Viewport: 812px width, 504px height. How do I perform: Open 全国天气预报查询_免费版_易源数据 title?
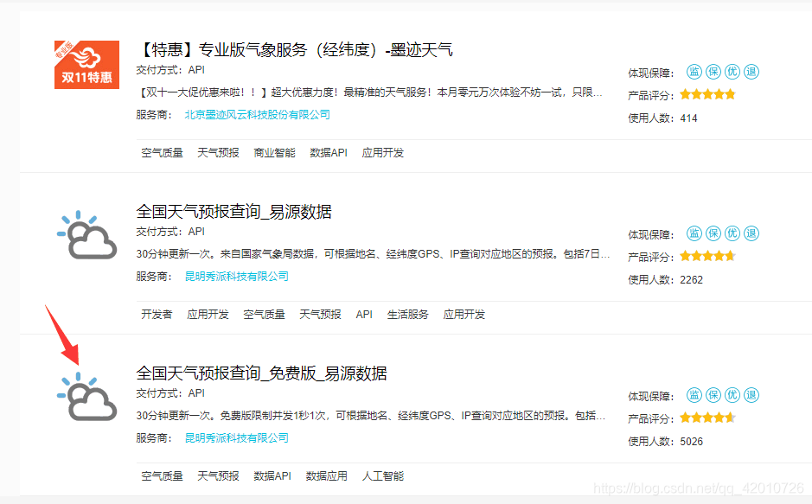(261, 373)
